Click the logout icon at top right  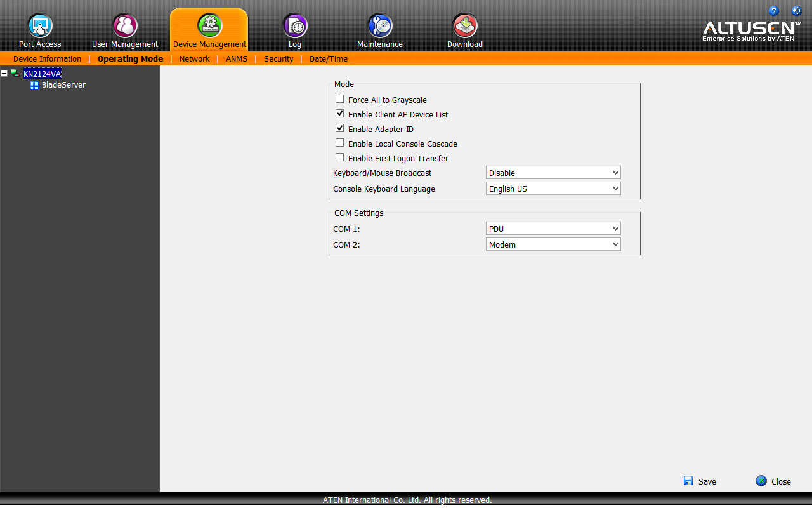point(796,10)
